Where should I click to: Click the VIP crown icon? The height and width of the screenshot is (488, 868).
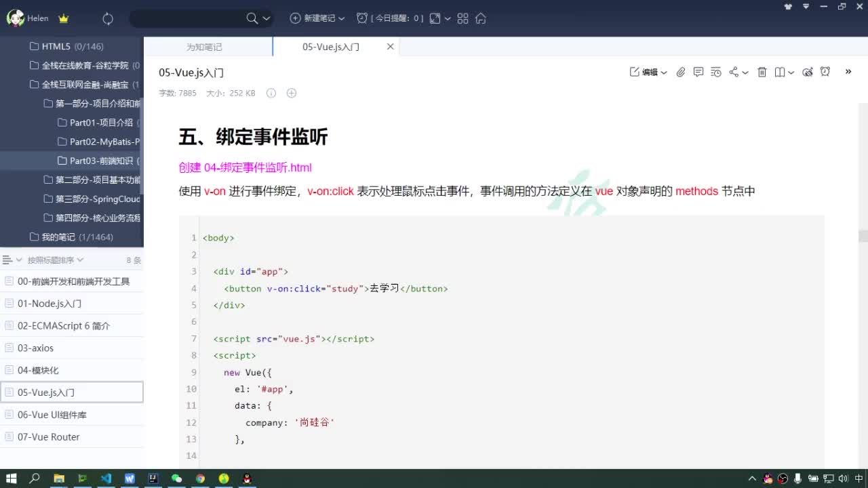pyautogui.click(x=64, y=18)
